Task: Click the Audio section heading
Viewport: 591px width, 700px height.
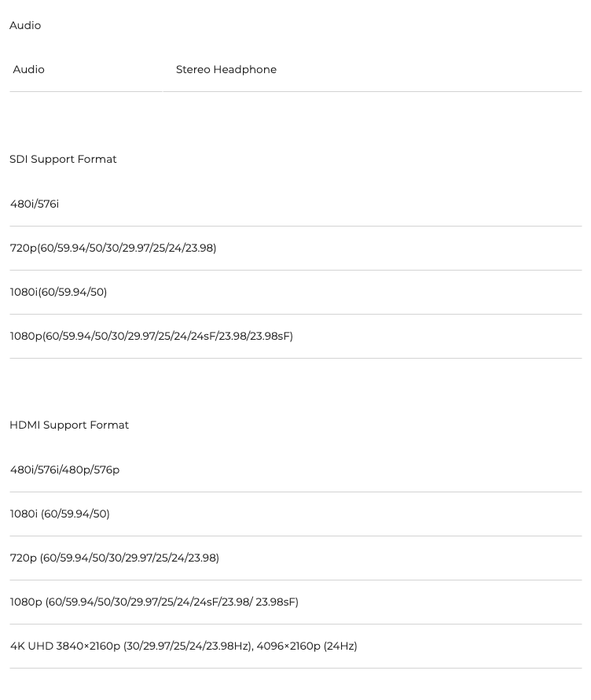Action: coord(25,25)
